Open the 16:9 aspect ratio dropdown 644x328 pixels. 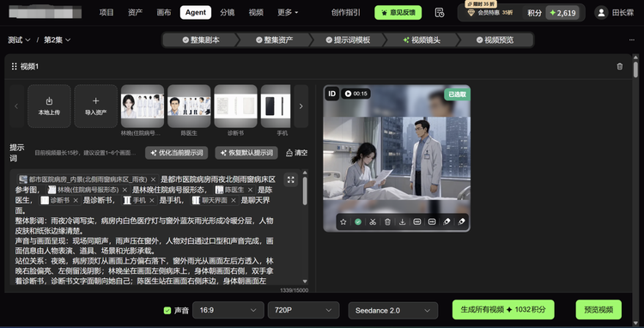point(228,310)
